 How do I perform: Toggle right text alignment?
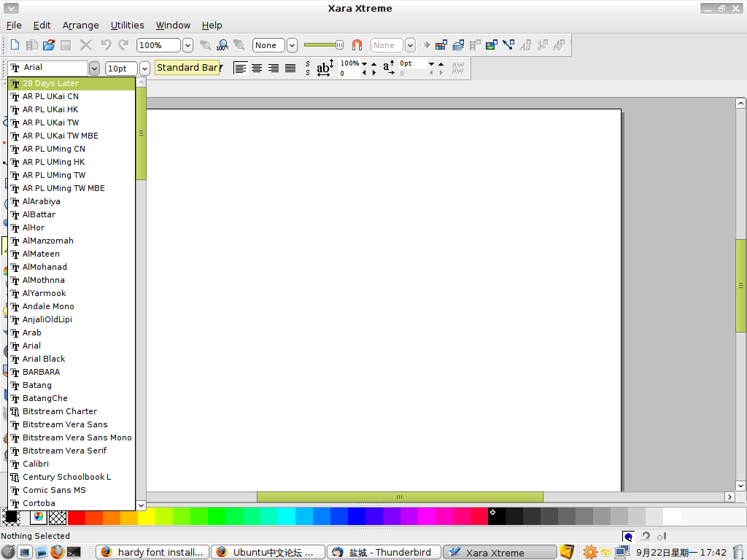[x=274, y=68]
